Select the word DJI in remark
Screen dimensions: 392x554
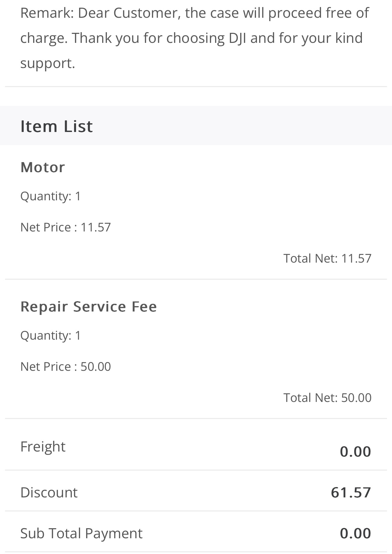pyautogui.click(x=237, y=38)
